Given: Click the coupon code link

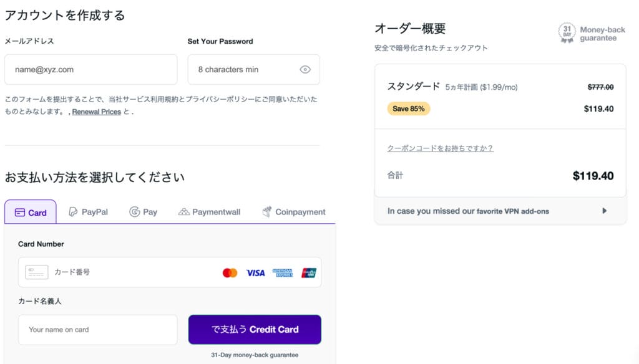Looking at the screenshot, I should [x=440, y=148].
